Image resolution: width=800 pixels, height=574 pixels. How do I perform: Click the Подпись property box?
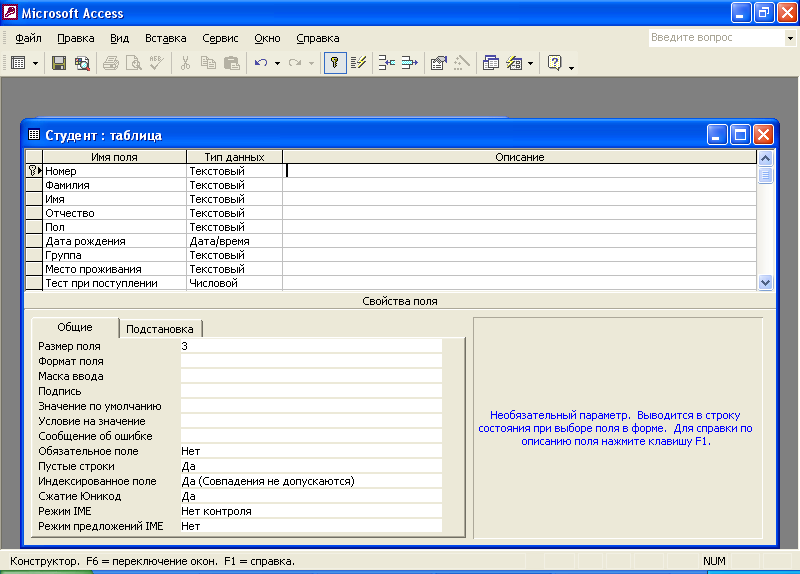click(311, 391)
